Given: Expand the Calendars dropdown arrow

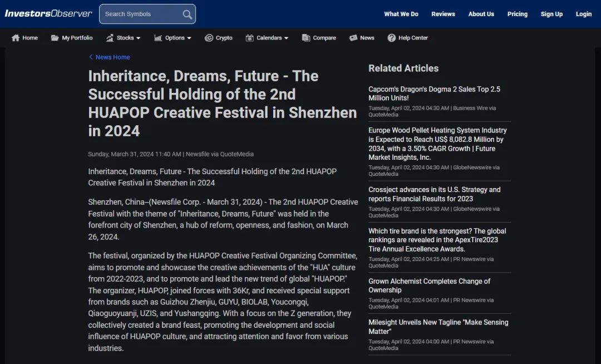Looking at the screenshot, I should click(x=286, y=38).
